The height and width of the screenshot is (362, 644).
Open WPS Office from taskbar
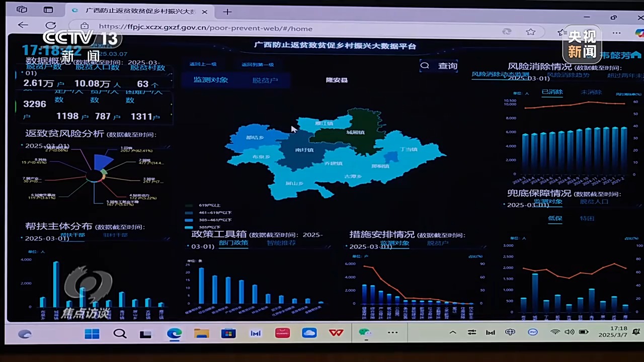(x=336, y=333)
